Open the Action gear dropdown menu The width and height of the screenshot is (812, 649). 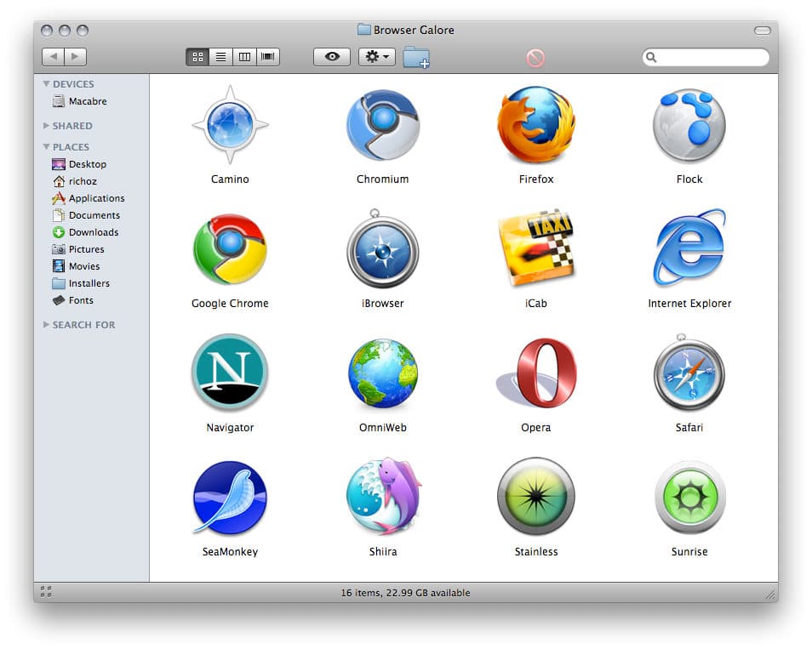coord(376,57)
